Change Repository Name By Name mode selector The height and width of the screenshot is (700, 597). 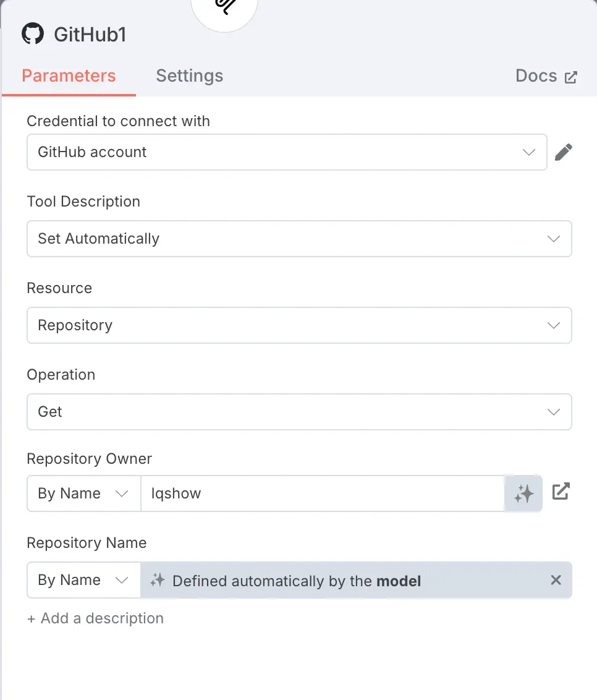[84, 580]
